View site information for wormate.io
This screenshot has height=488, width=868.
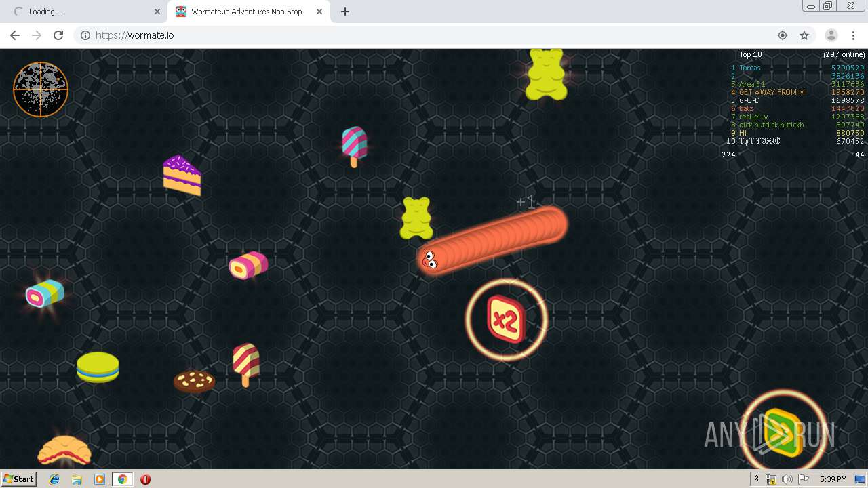click(x=85, y=35)
